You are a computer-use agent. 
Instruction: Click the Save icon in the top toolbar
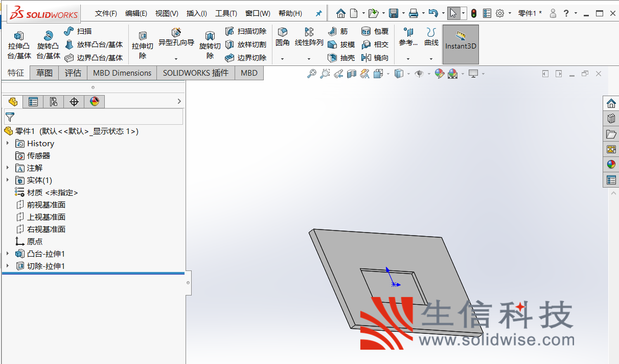tap(394, 13)
